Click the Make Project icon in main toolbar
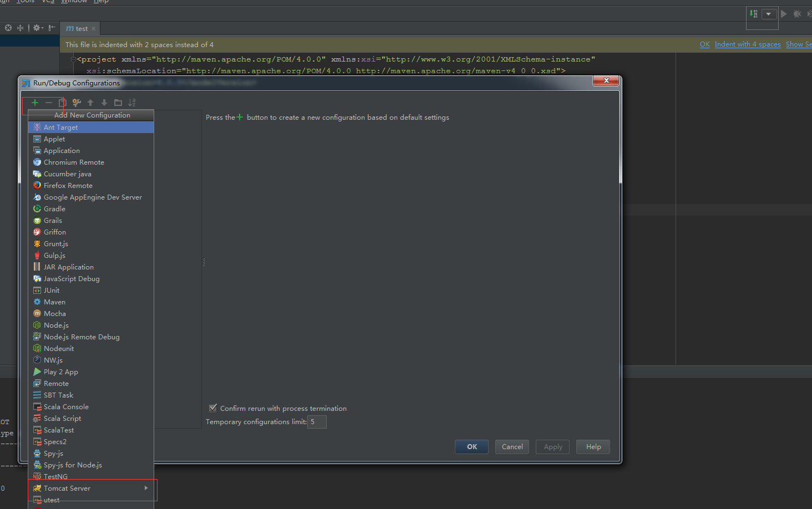 (754, 14)
